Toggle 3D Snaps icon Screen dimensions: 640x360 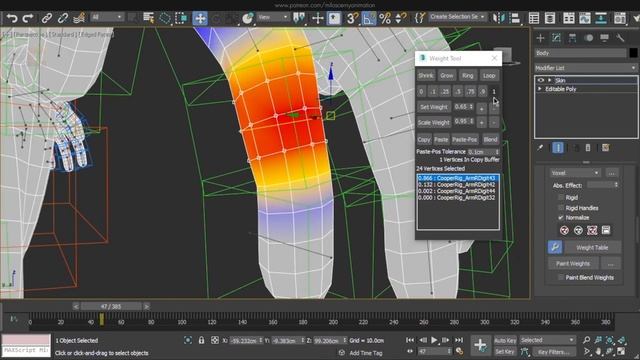pyautogui.click(x=353, y=18)
